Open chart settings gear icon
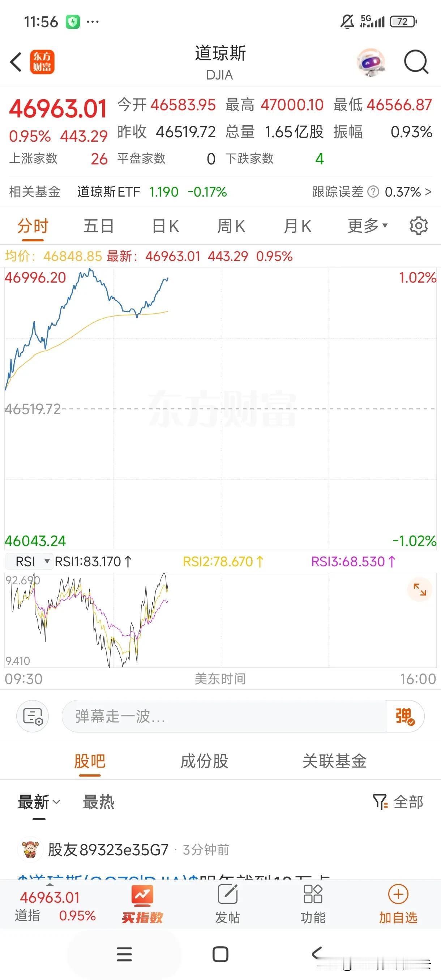This screenshot has height=980, width=441. [x=419, y=226]
